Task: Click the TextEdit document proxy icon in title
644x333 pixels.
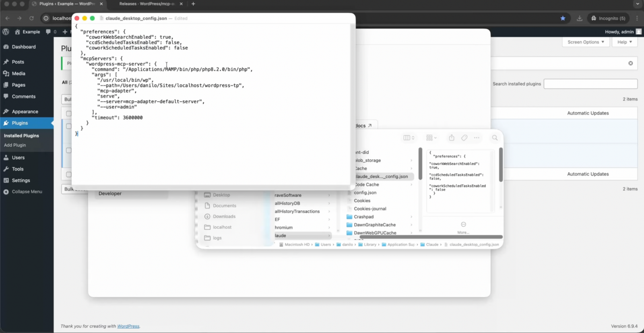Action: tap(102, 18)
